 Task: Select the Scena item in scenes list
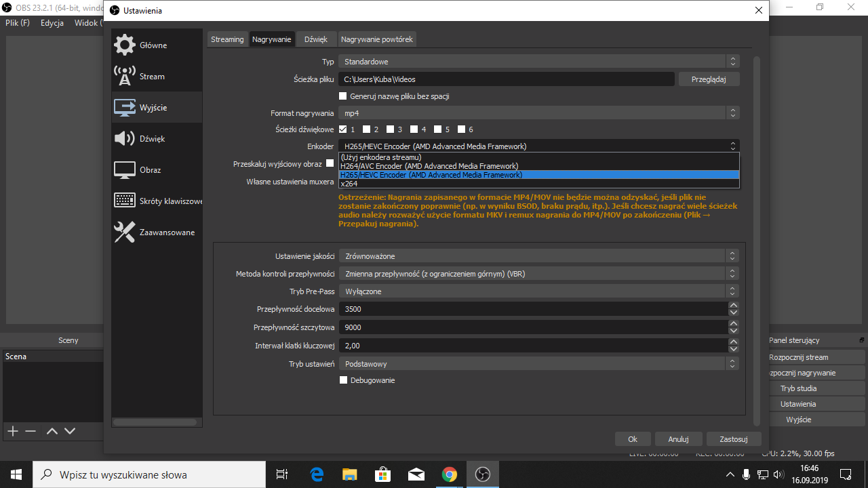pyautogui.click(x=53, y=357)
